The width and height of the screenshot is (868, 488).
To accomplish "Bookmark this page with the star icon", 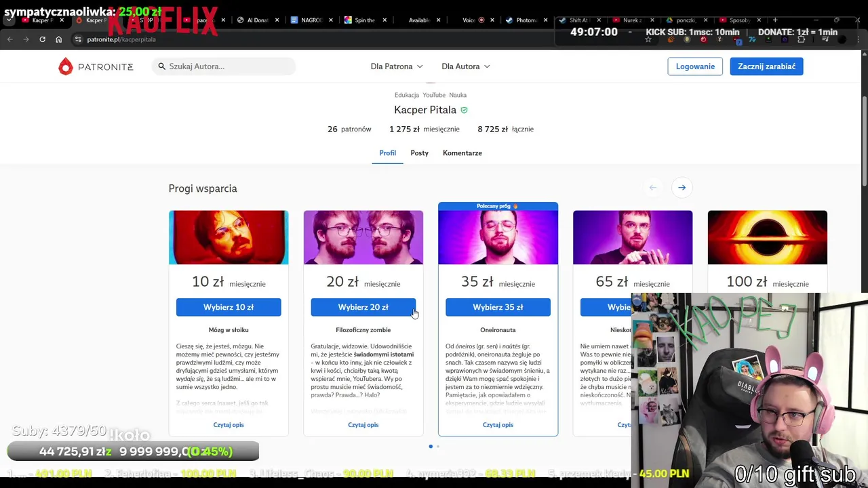I will 648,39.
